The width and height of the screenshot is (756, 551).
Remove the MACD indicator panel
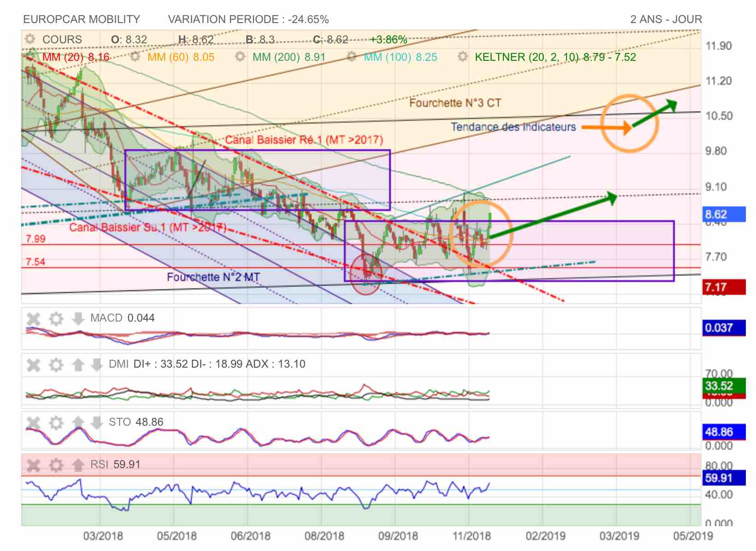tap(33, 318)
